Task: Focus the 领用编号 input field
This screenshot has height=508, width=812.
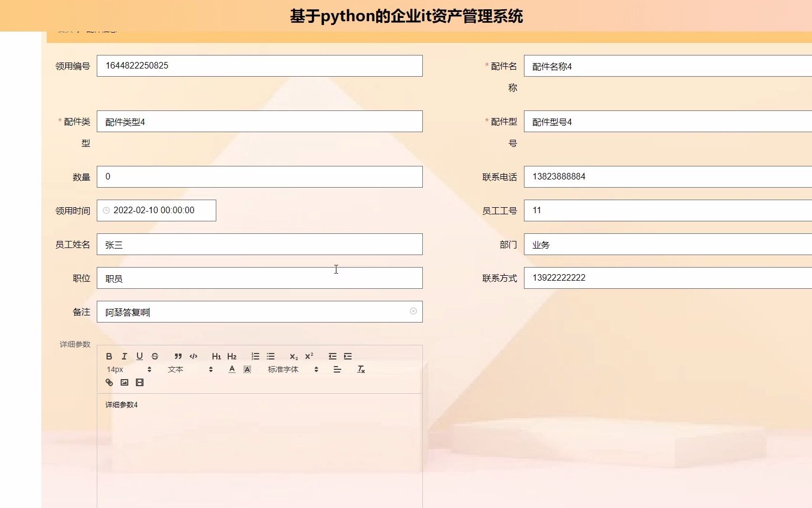Action: coord(260,66)
